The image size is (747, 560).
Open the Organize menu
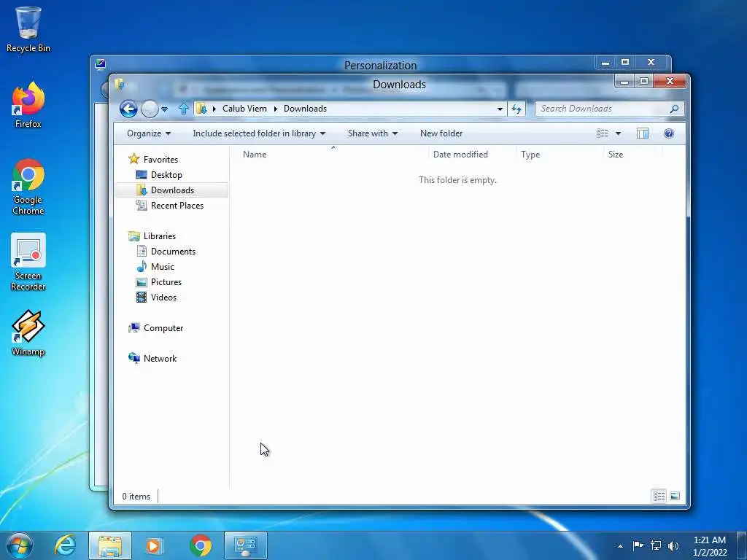click(149, 133)
